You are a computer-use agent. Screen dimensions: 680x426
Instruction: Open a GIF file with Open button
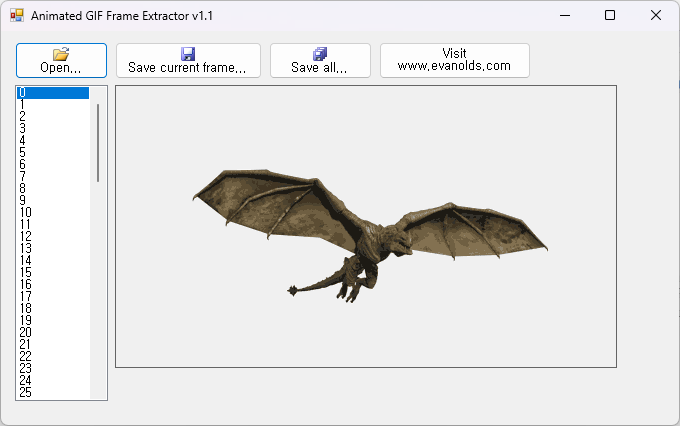point(61,61)
